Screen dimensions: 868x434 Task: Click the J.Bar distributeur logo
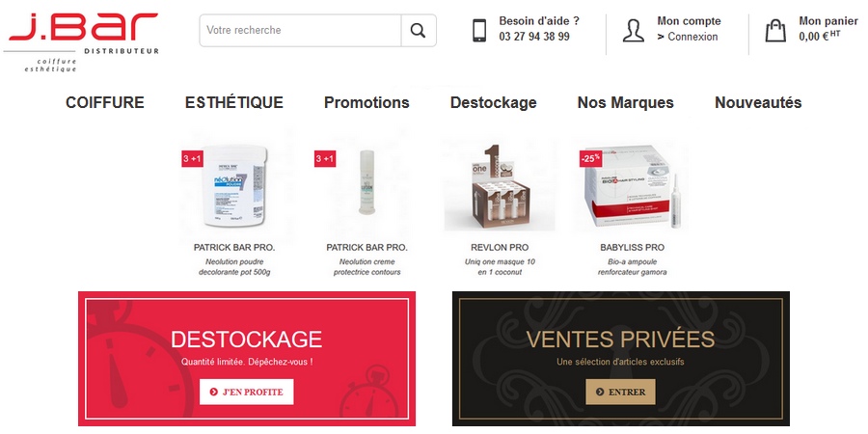pos(83,41)
